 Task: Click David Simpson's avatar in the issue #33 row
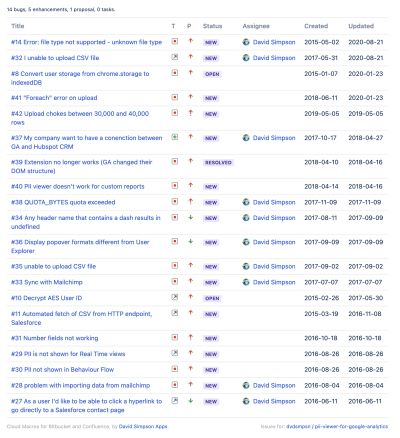pyautogui.click(x=246, y=282)
